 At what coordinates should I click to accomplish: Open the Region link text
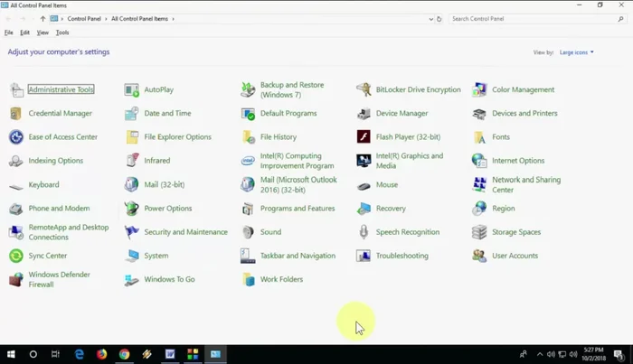pyautogui.click(x=504, y=209)
